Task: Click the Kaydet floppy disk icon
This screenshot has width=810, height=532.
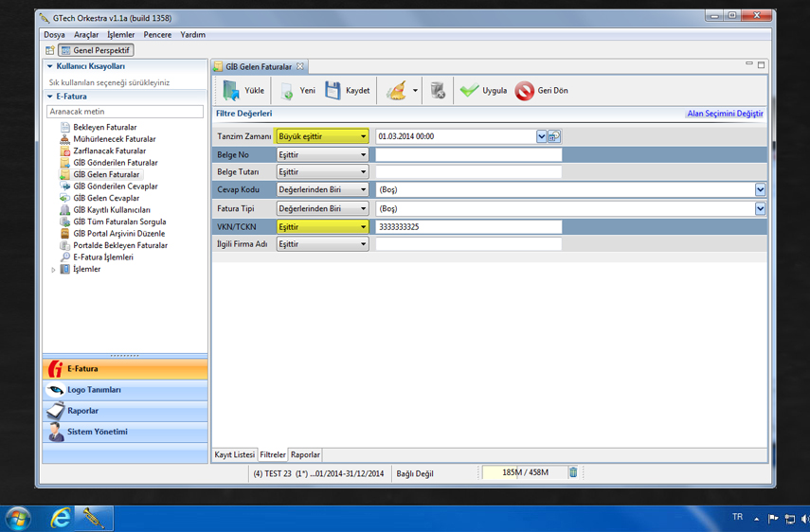Action: pos(333,90)
